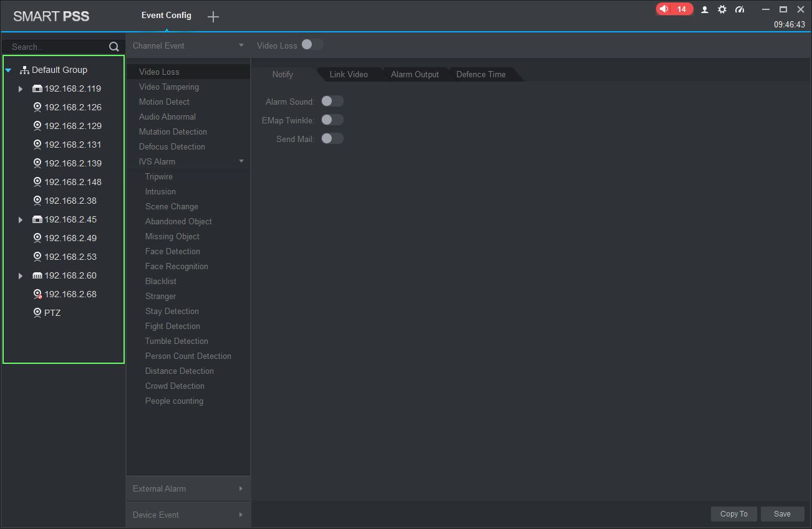This screenshot has width=812, height=529.
Task: Select the Face Detection alarm
Action: pyautogui.click(x=188, y=251)
